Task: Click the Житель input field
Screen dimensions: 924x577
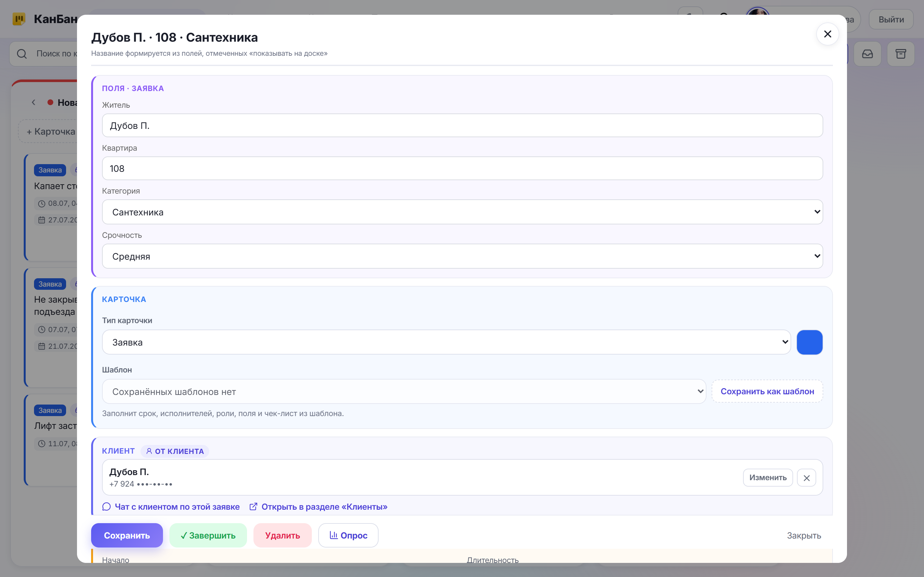Action: coord(462,126)
